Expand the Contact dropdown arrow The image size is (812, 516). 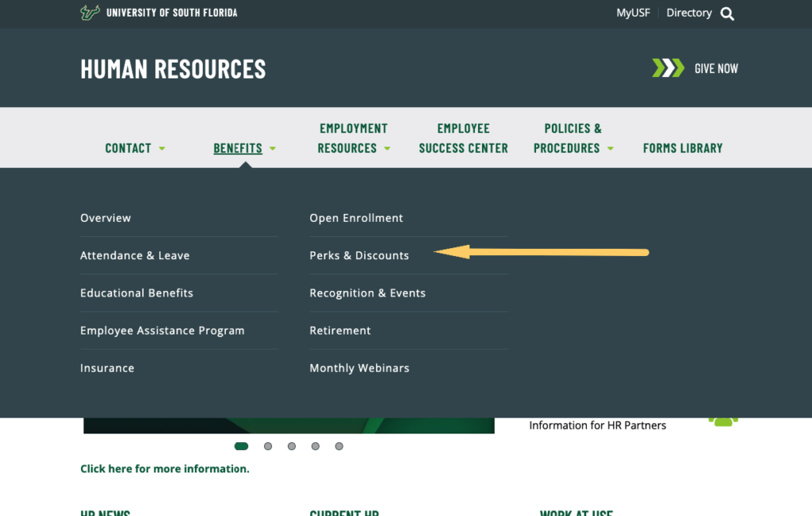[163, 148]
